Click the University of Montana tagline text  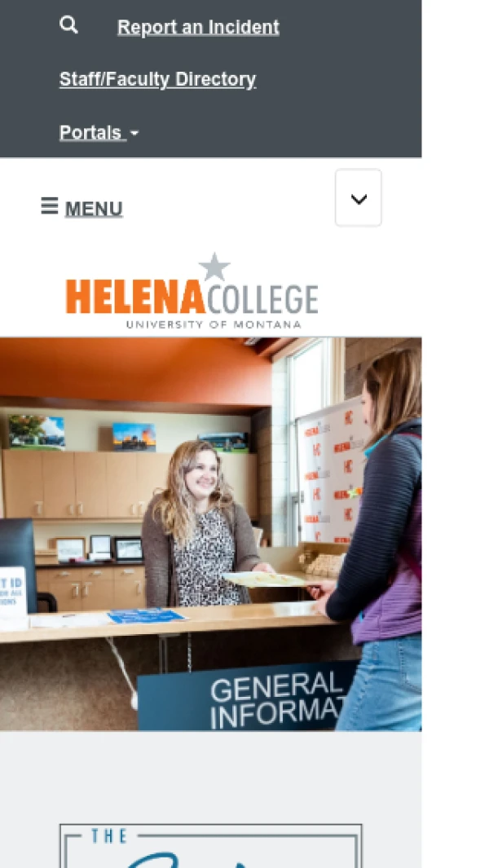214,324
